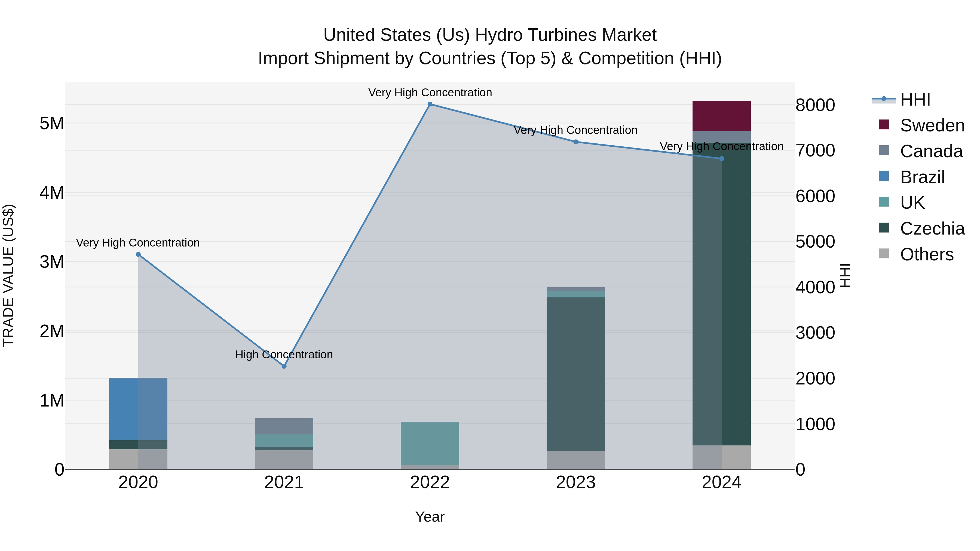The width and height of the screenshot is (980, 551).
Task: Toggle the Brazil legend label
Action: coord(923,177)
